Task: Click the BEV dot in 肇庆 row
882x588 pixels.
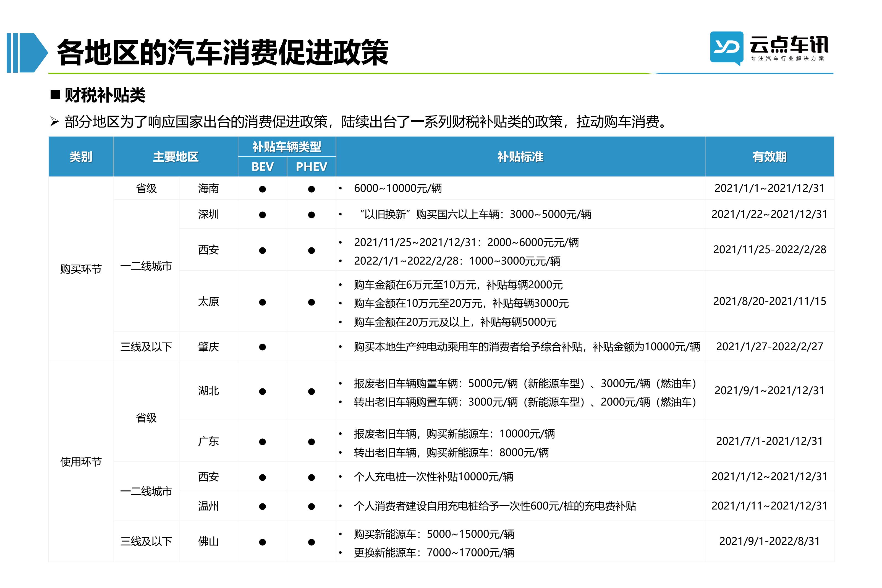Action: coord(262,347)
